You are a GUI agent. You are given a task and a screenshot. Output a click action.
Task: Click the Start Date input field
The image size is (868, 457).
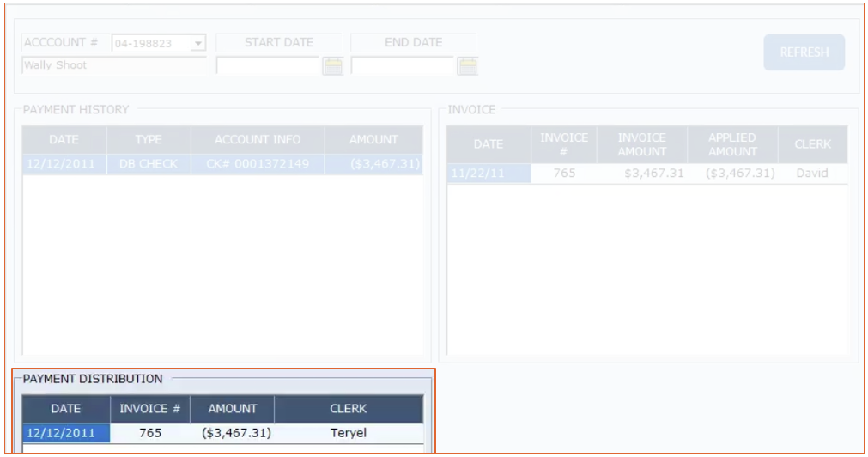267,66
